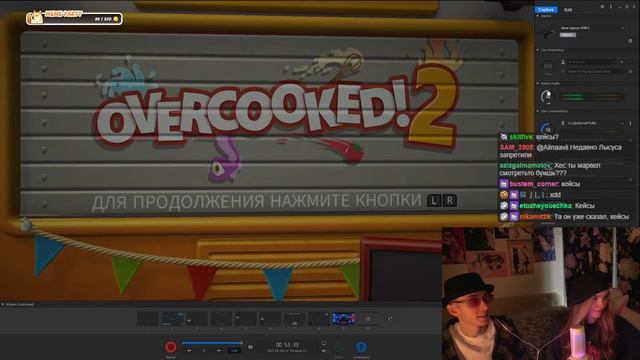This screenshot has height=360, width=640.
Task: Collapse the Device section
Action: 538,16
